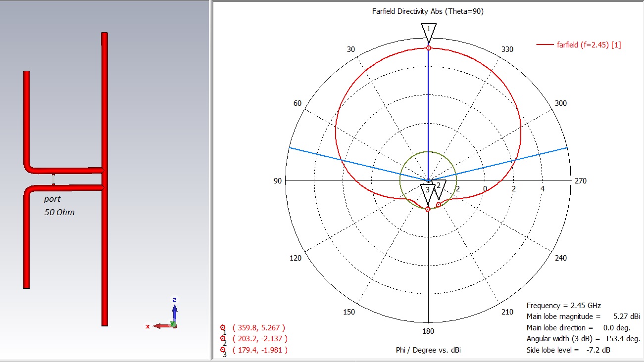Image resolution: width=644 pixels, height=362 pixels.
Task: Click marker 2 readout ( 203.2, -2.137 )
Action: tap(259, 339)
